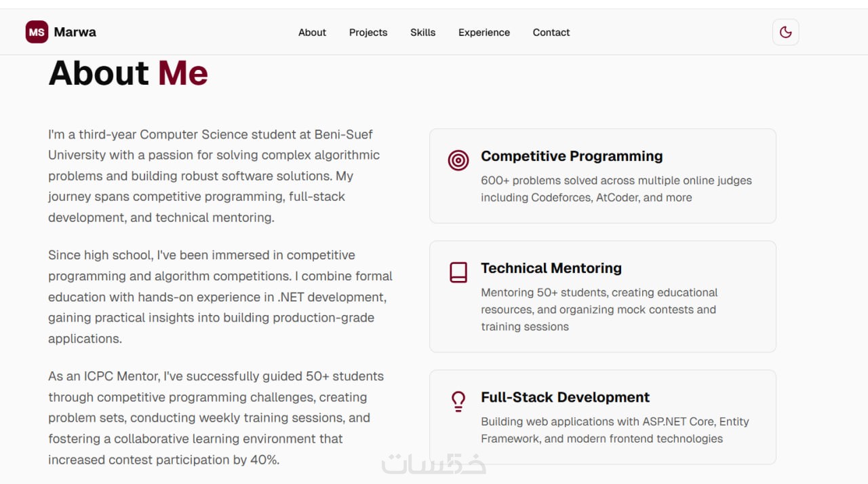Select the Technical Mentoring card heading

(551, 268)
